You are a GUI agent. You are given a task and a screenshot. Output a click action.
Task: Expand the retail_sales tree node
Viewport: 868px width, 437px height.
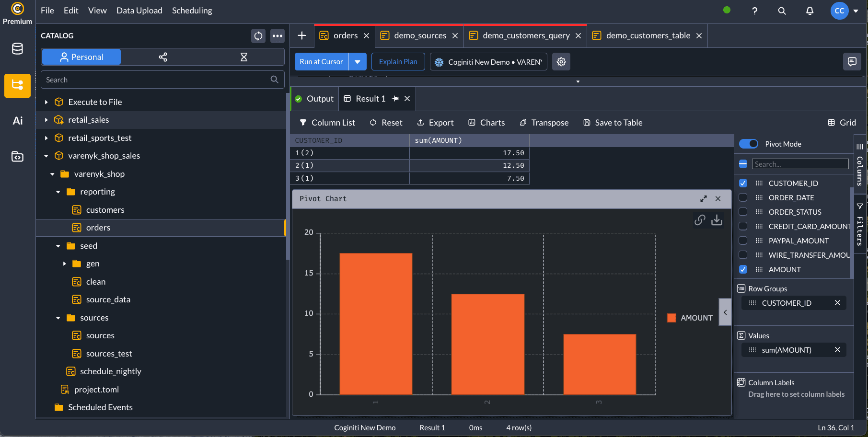pyautogui.click(x=46, y=120)
